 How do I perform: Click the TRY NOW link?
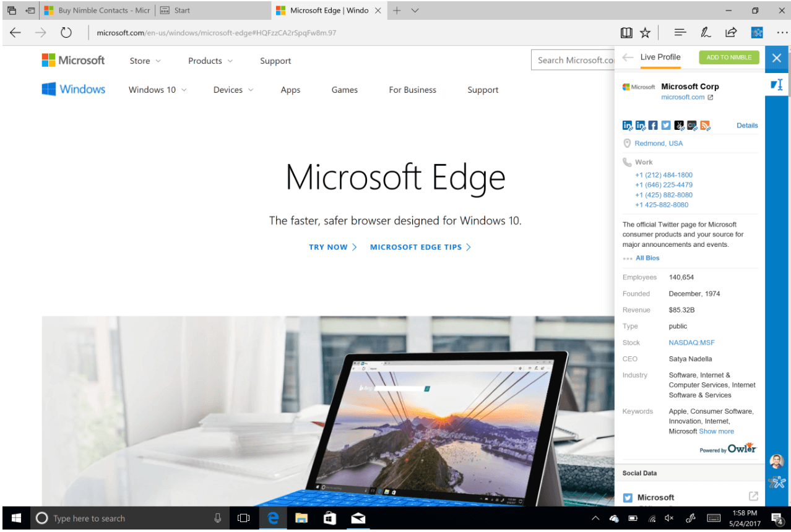point(333,247)
